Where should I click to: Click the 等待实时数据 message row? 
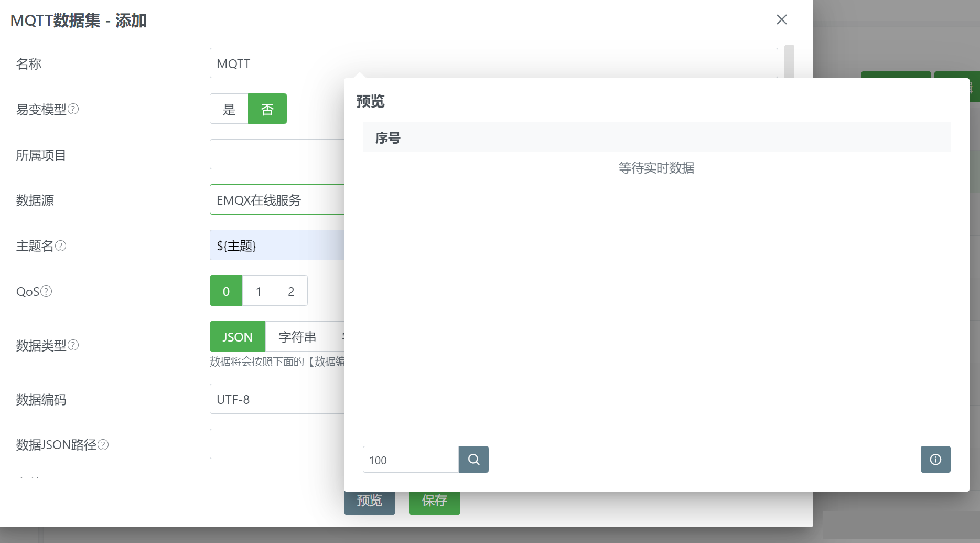pos(656,167)
